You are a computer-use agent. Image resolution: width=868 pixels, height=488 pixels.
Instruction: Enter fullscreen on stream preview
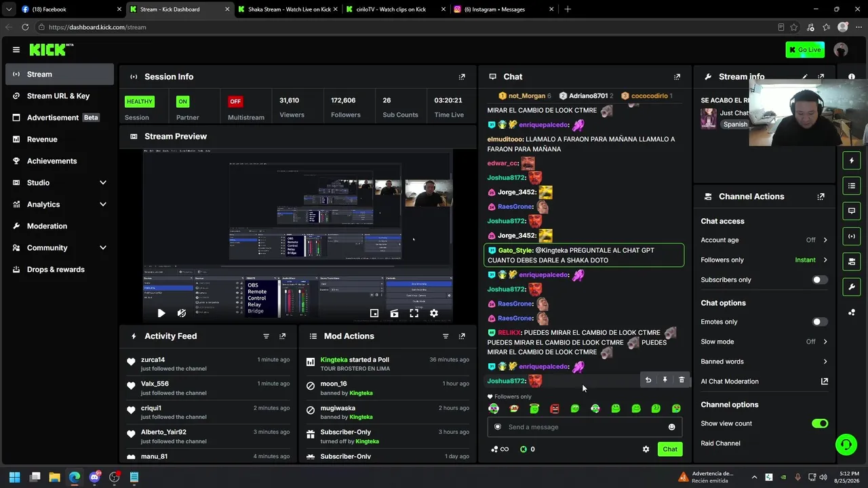coord(414,313)
